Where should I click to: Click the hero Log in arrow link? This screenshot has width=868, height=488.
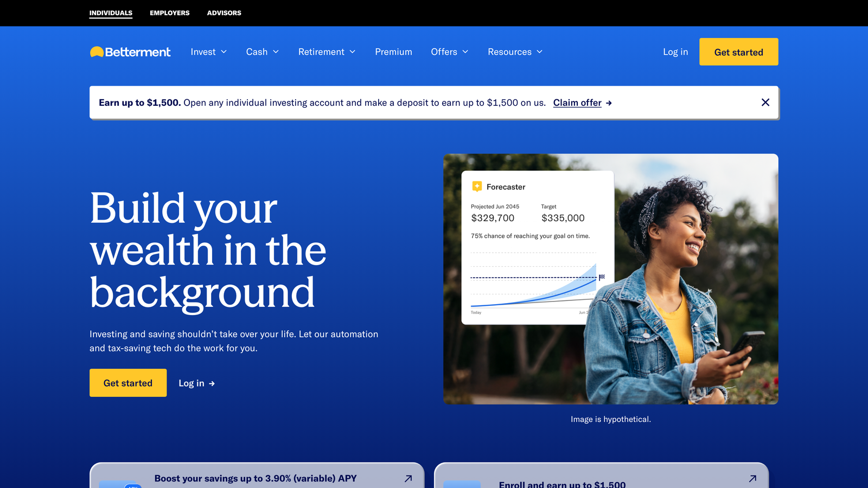tap(196, 383)
